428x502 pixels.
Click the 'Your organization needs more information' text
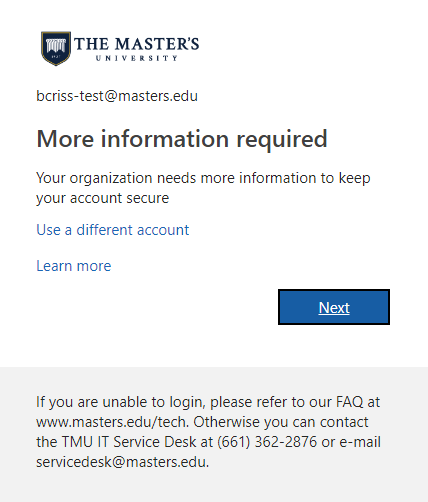point(186,178)
